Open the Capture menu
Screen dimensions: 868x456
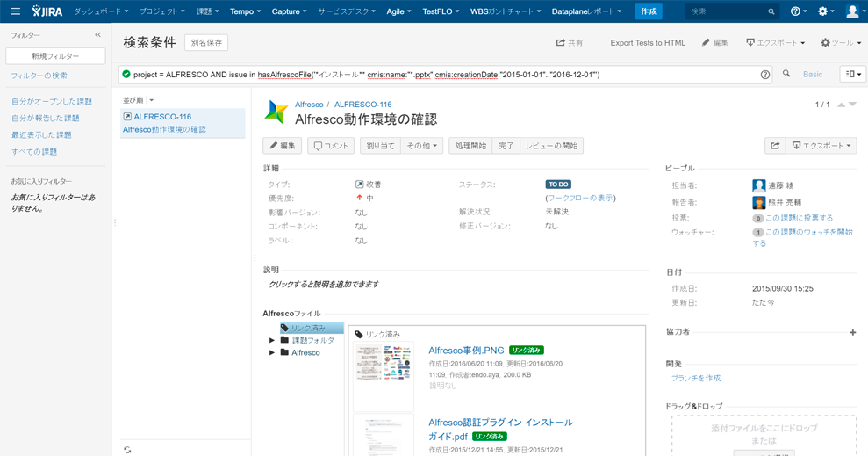point(289,11)
